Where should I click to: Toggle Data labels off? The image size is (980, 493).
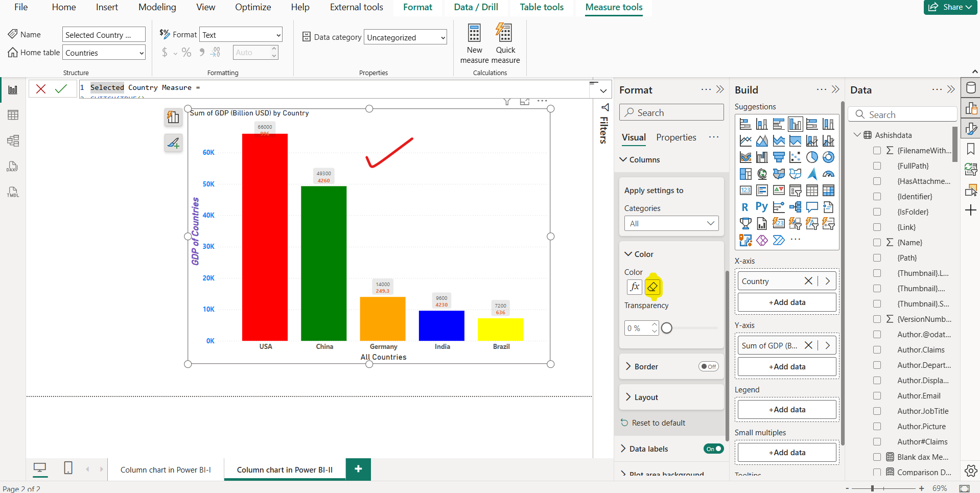click(714, 449)
